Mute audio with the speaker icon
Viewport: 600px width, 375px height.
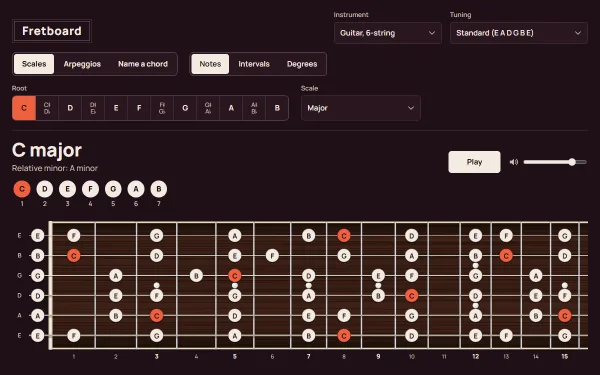[x=514, y=162]
